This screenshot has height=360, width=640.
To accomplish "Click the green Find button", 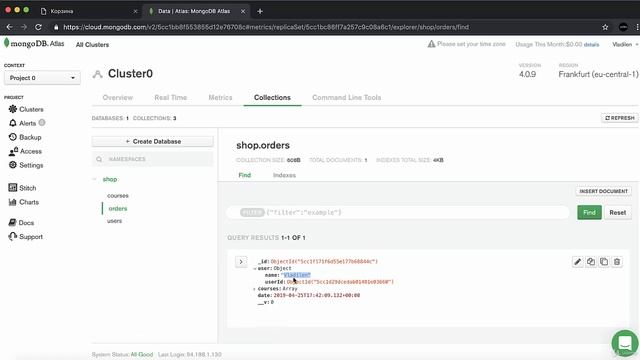I will click(x=589, y=212).
